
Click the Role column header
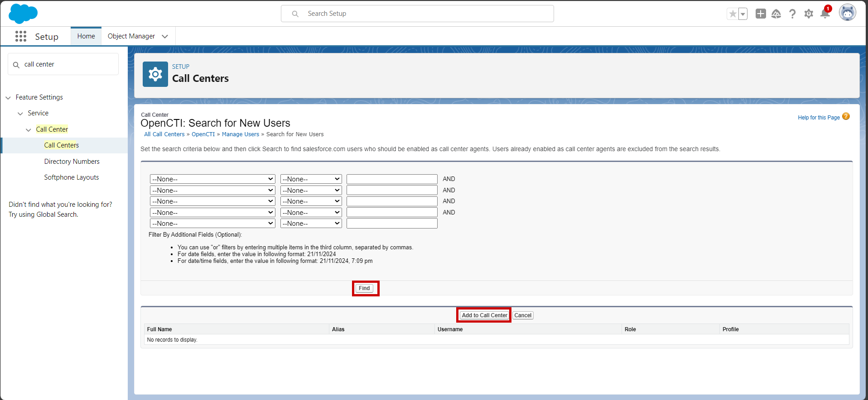click(630, 329)
